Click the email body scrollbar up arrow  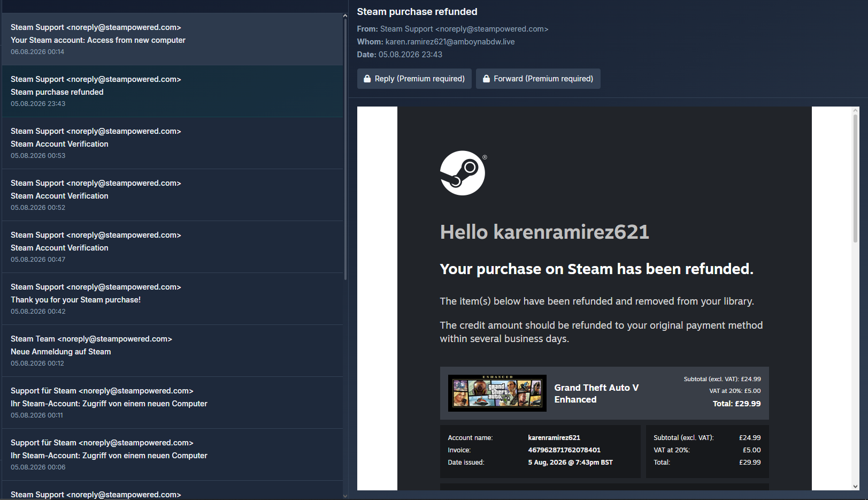tap(856, 111)
